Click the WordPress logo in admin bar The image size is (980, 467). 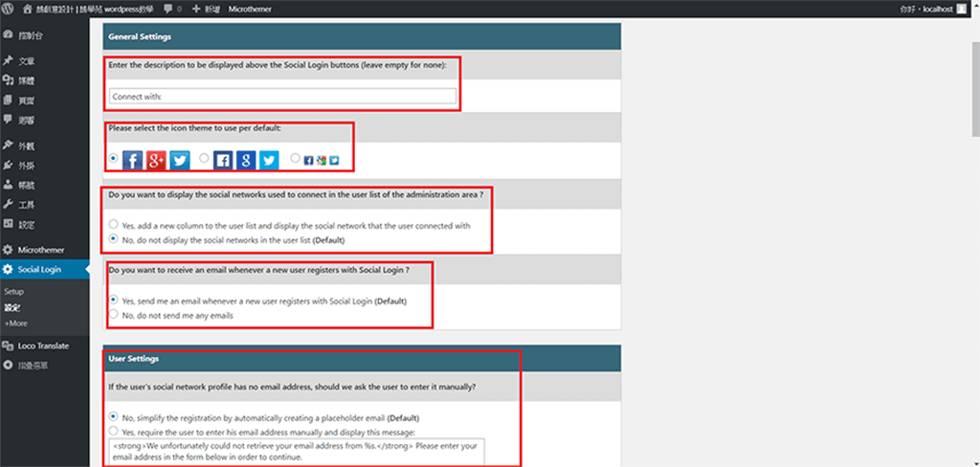coord(9,9)
